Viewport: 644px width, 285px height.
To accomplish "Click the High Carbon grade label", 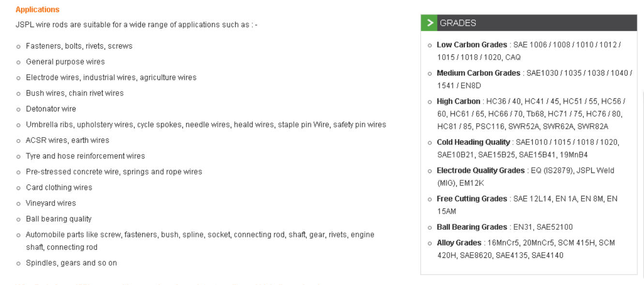I will pyautogui.click(x=458, y=102).
